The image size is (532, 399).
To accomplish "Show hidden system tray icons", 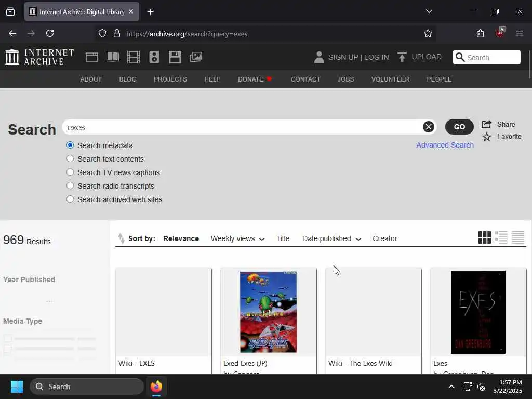I will pyautogui.click(x=451, y=387).
